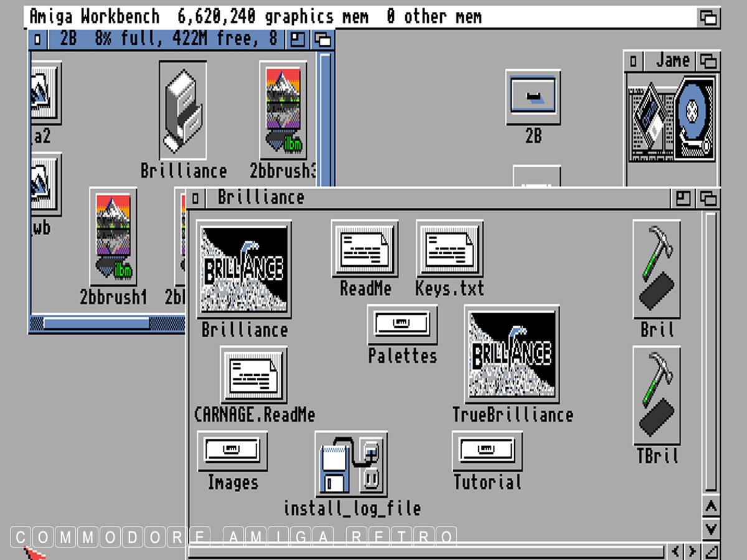Toggle zoom gadget of Brilliance window

(x=684, y=198)
